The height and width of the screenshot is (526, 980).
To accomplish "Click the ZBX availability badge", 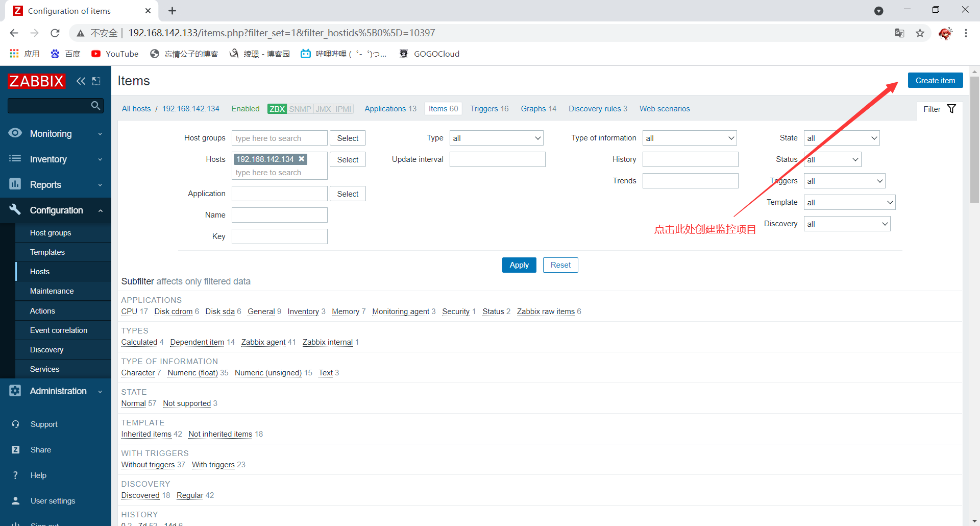I will [x=277, y=109].
